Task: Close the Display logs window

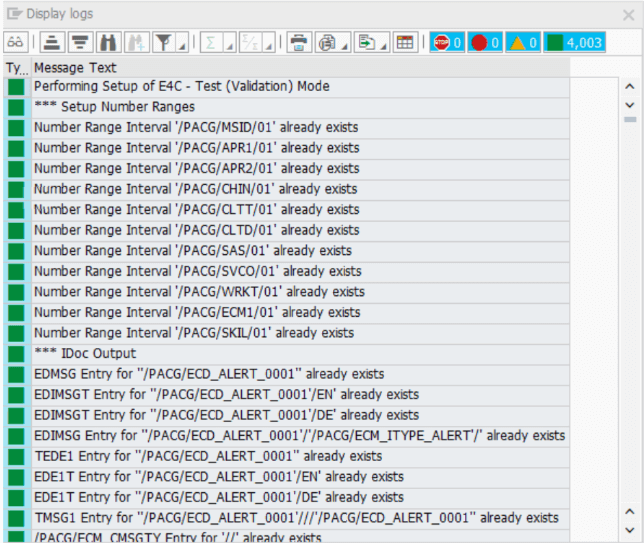Action: tap(628, 15)
